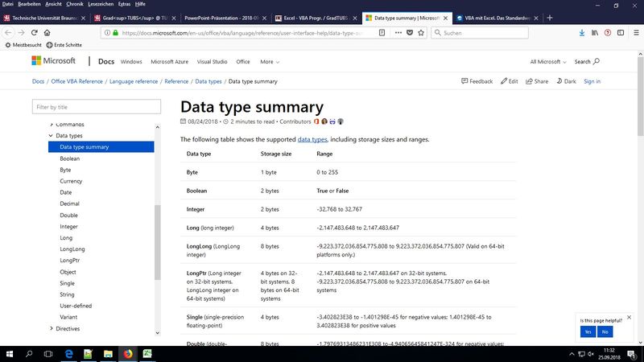The height and width of the screenshot is (362, 644).
Task: Expand the Directives tree node
Action: point(52,328)
